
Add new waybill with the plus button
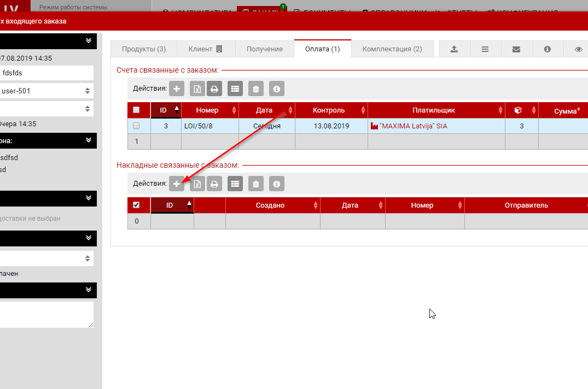(177, 184)
